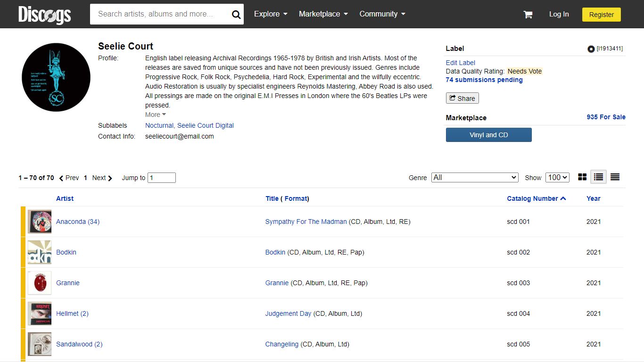Click catalog number scd 005

pyautogui.click(x=518, y=344)
